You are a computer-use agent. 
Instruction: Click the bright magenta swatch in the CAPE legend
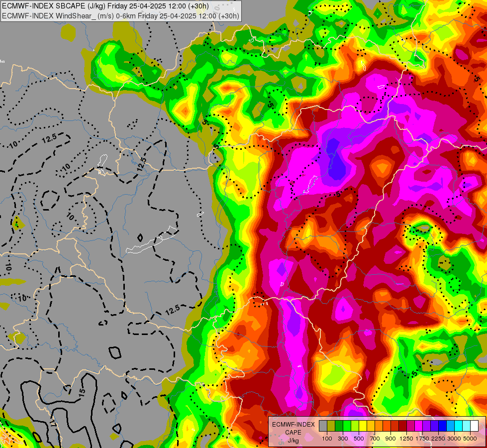pyautogui.click(x=418, y=426)
